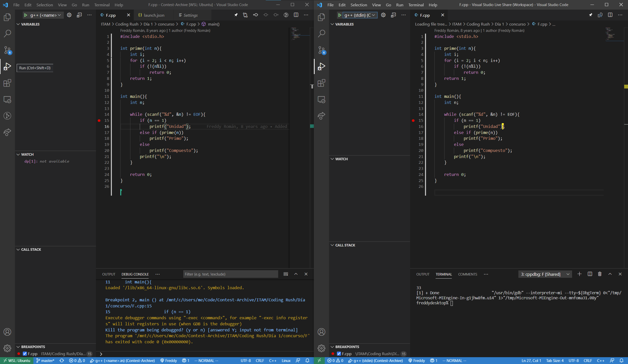Screen dimensions: 628x364
Task: Open Live Share view in right window
Action: [x=321, y=116]
